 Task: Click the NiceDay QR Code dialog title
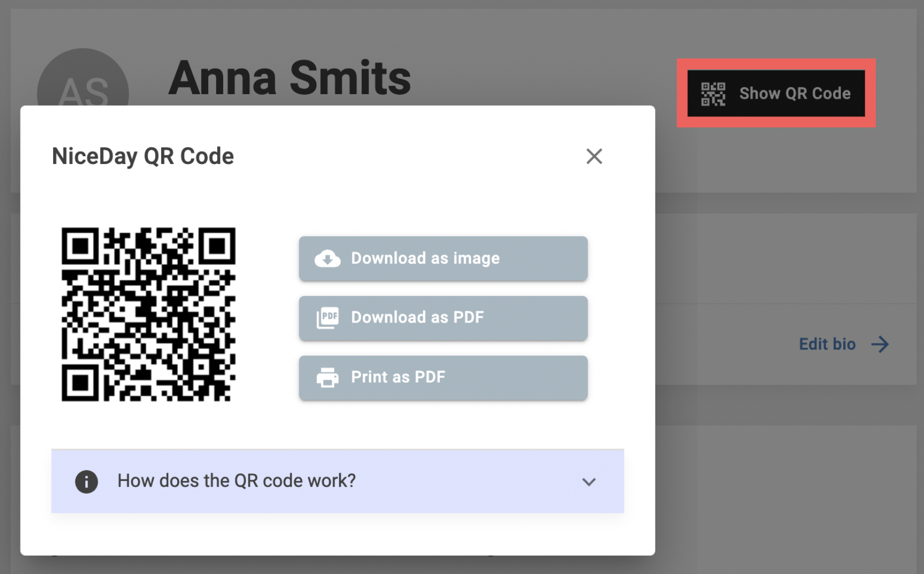[143, 156]
